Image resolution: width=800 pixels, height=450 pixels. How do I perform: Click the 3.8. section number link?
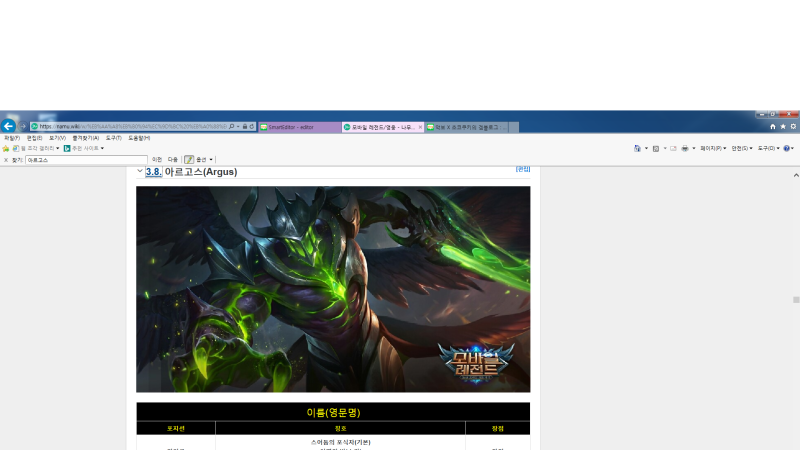(153, 172)
